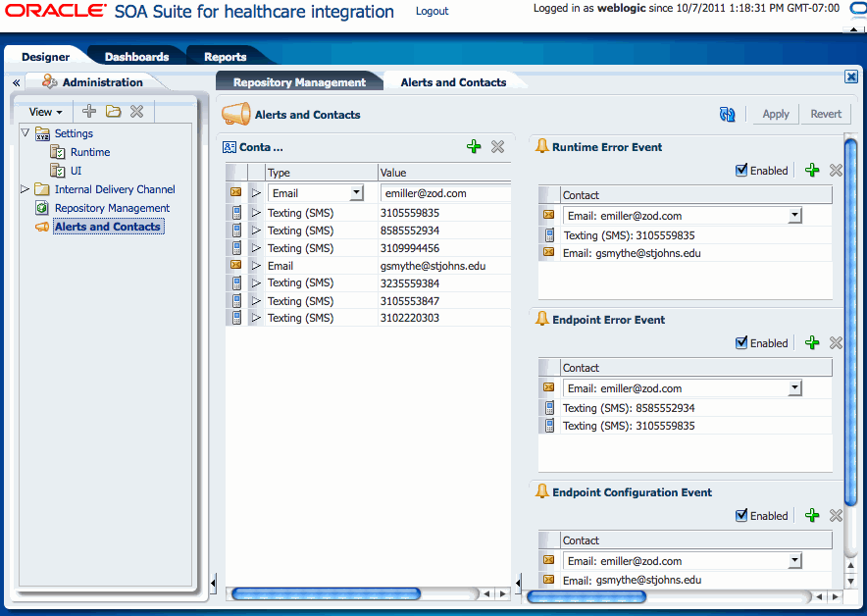Viewport: 867px width, 616px height.
Task: Expand the Internal Delivery Channel folder
Action: tap(25, 189)
